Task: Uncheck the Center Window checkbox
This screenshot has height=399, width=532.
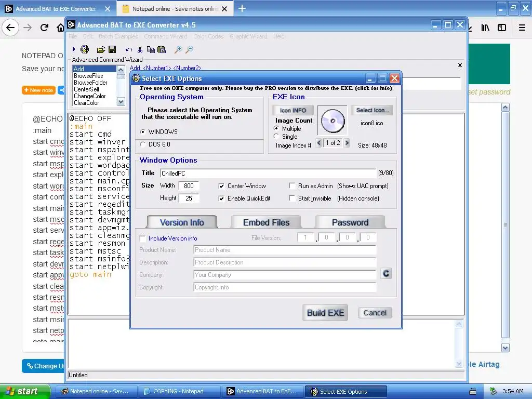Action: (221, 186)
